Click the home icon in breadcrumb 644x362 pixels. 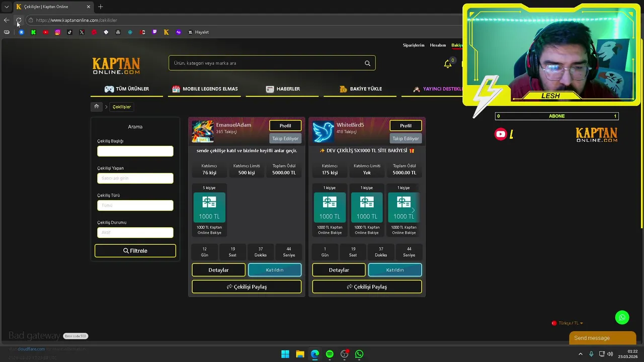click(x=97, y=107)
